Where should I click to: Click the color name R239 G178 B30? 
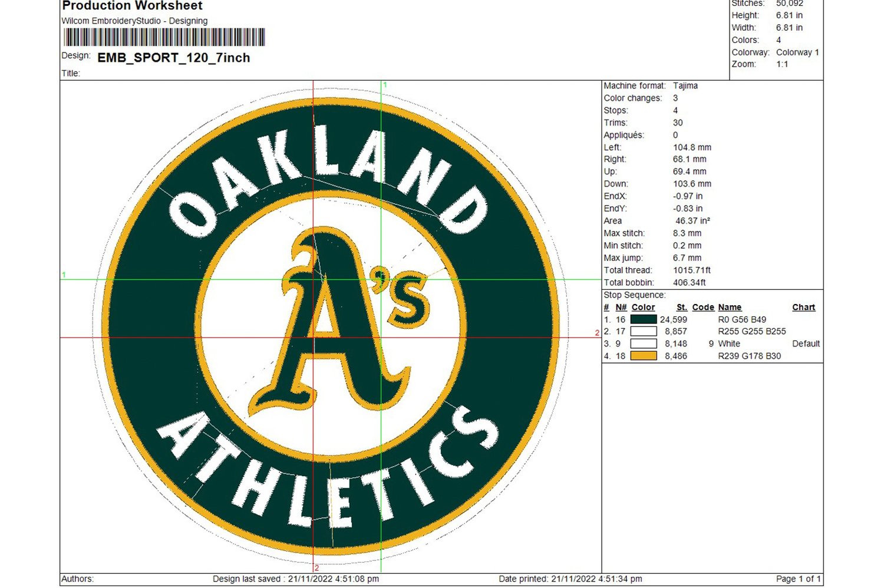point(750,356)
